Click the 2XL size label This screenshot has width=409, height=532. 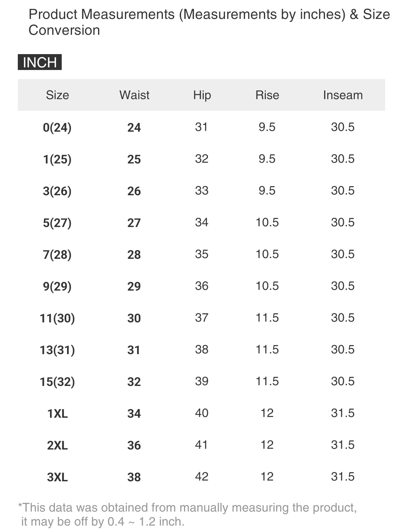pos(57,445)
